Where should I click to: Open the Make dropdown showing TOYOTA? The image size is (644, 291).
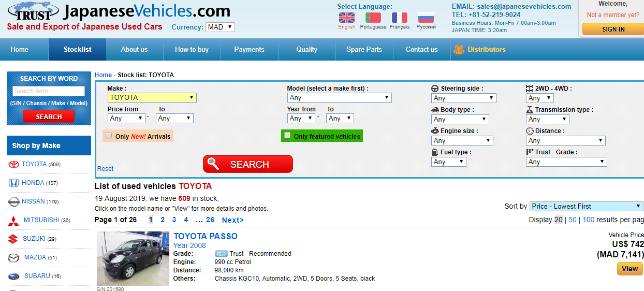click(x=152, y=97)
